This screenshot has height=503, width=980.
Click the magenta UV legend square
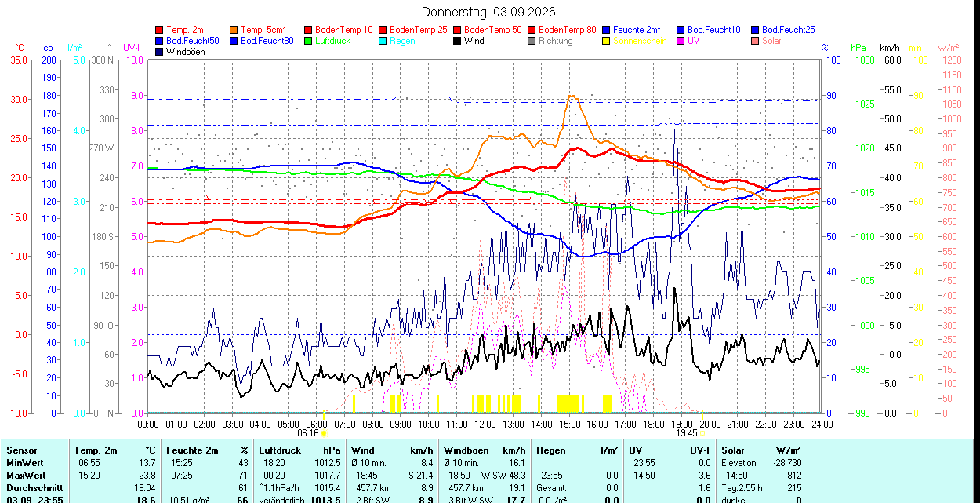[x=681, y=41]
